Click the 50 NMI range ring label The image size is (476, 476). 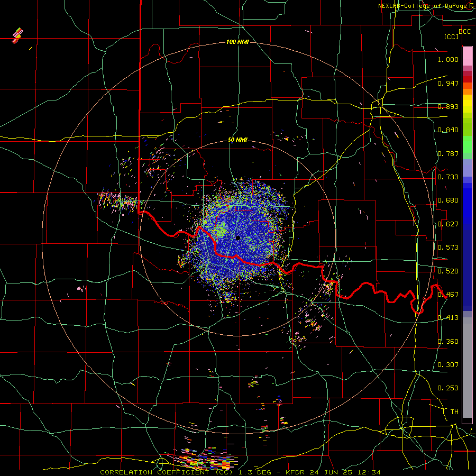(237, 140)
